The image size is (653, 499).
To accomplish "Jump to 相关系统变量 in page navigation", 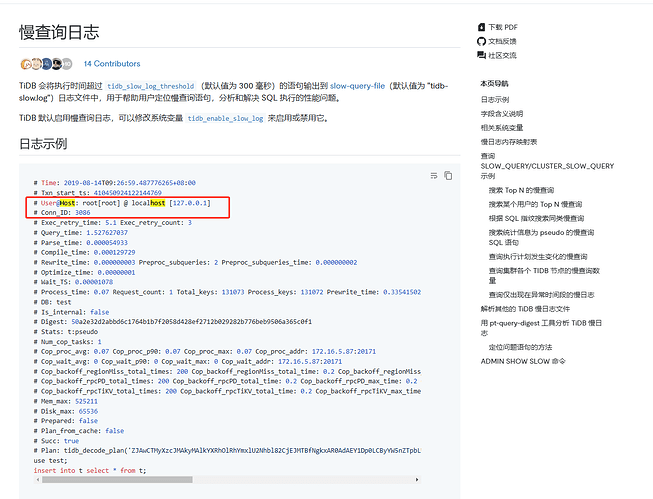I will click(502, 128).
